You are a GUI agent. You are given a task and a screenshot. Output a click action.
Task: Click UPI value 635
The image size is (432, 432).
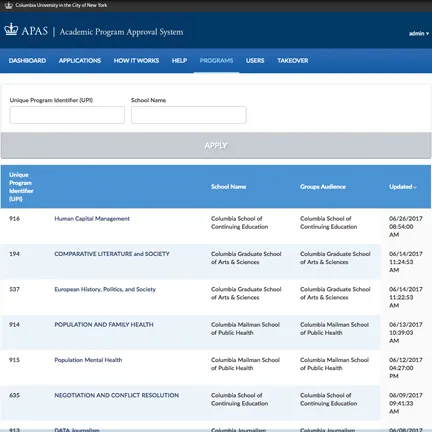point(14,395)
